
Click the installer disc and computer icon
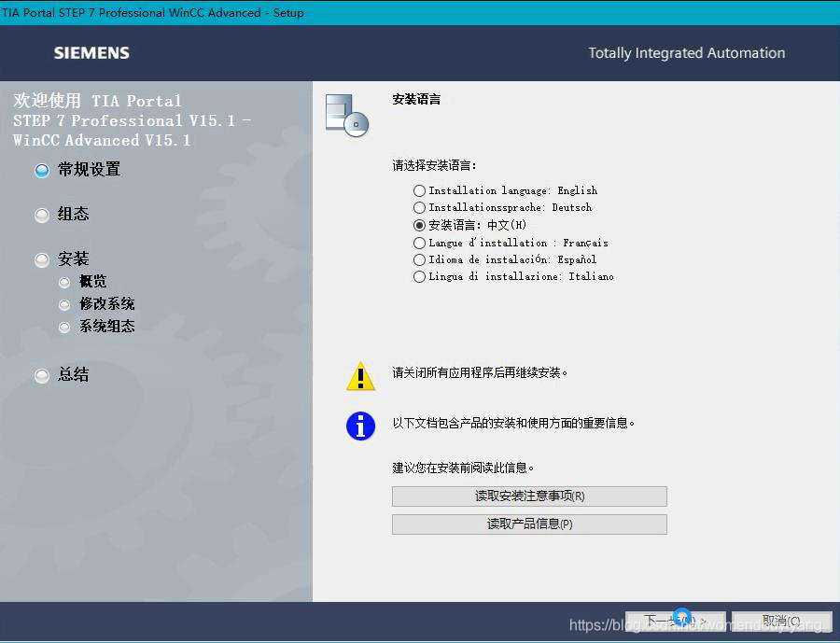(x=347, y=115)
